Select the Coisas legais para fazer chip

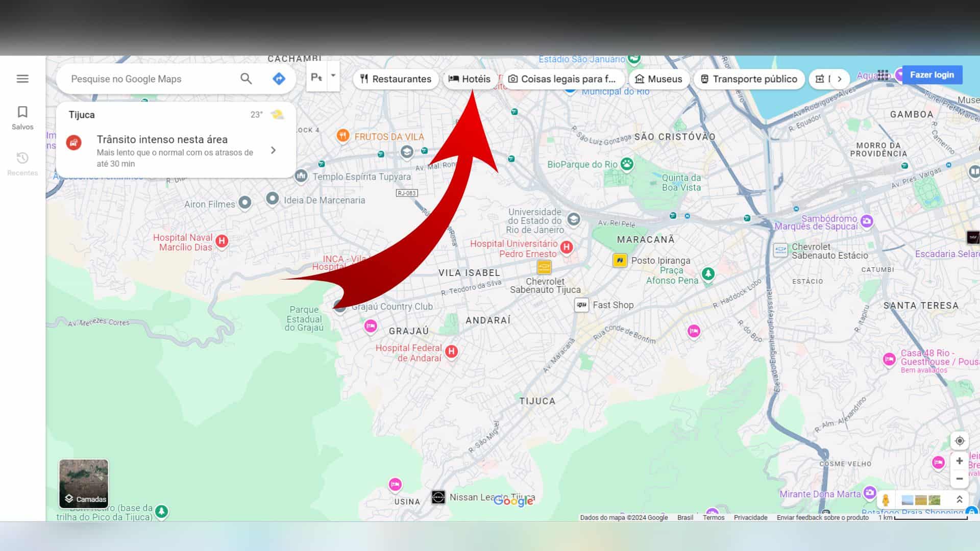tap(563, 79)
